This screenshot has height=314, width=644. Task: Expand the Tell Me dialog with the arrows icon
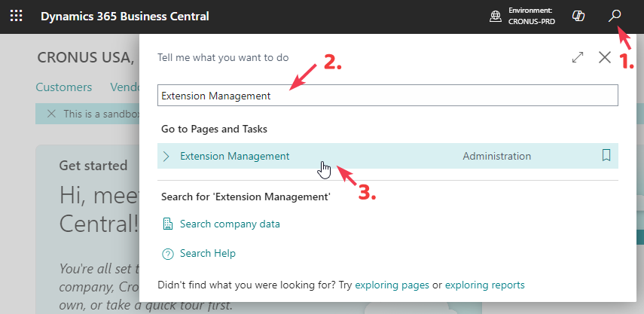pyautogui.click(x=578, y=57)
